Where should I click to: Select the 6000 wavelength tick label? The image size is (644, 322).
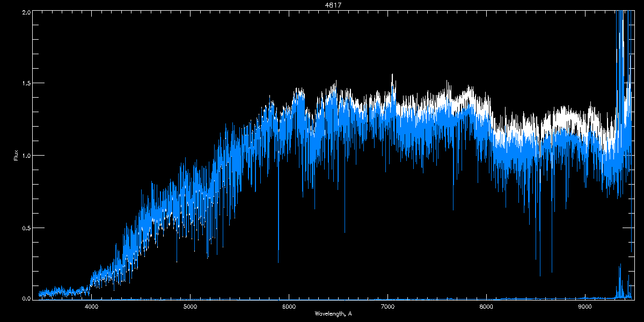pyautogui.click(x=289, y=307)
